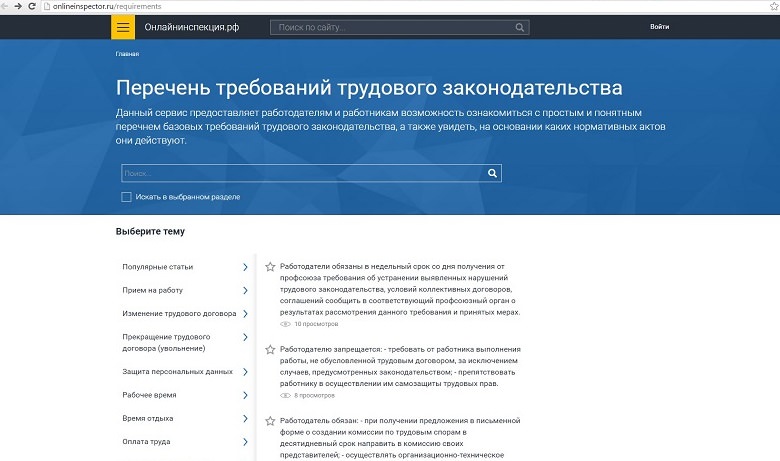Open the yellow hamburger menu
This screenshot has height=461, width=780.
pyautogui.click(x=123, y=27)
